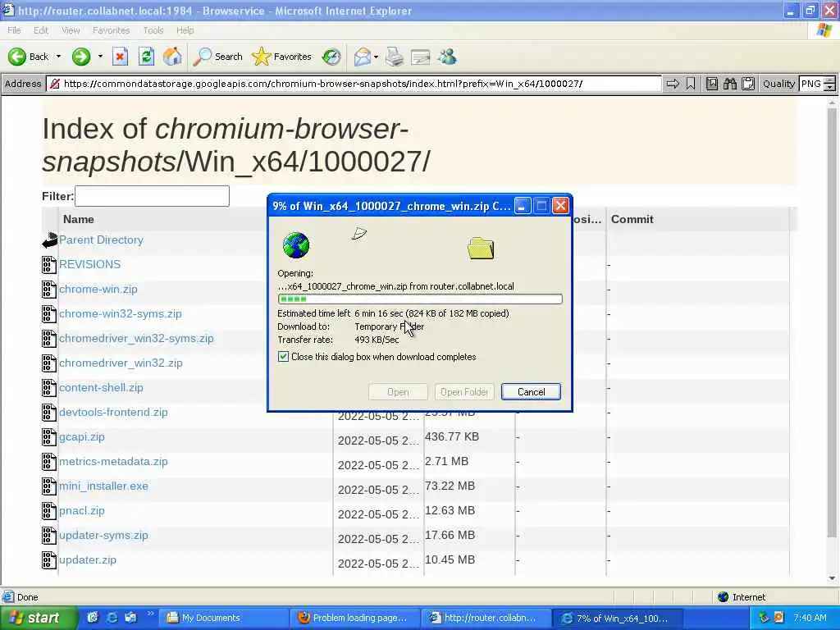Screen dimensions: 840x630
Task: Switch to Problem loading page taskbar item
Action: point(354,619)
